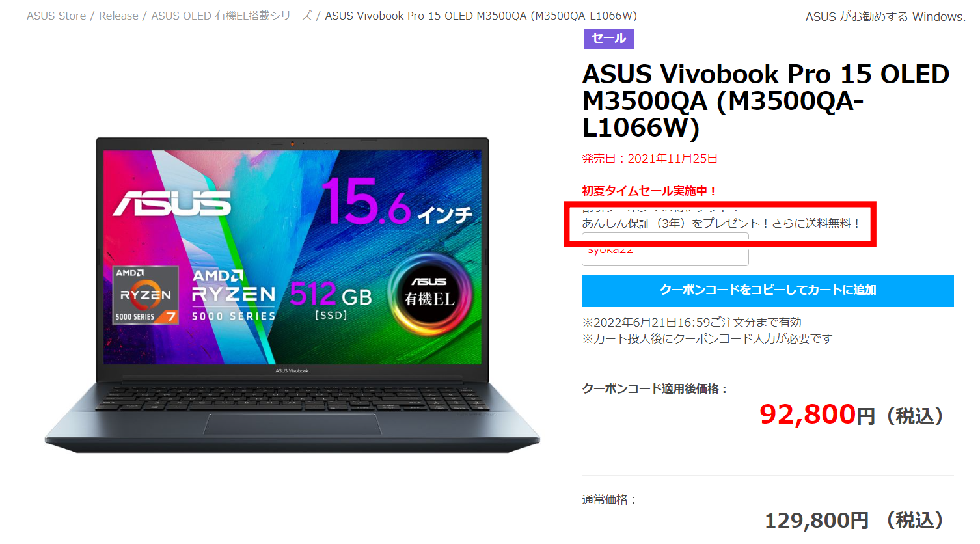Open ASUS OLED 有機EL搭載シリーズ breadcrumb
Screen dimensions: 980x544
point(232,16)
